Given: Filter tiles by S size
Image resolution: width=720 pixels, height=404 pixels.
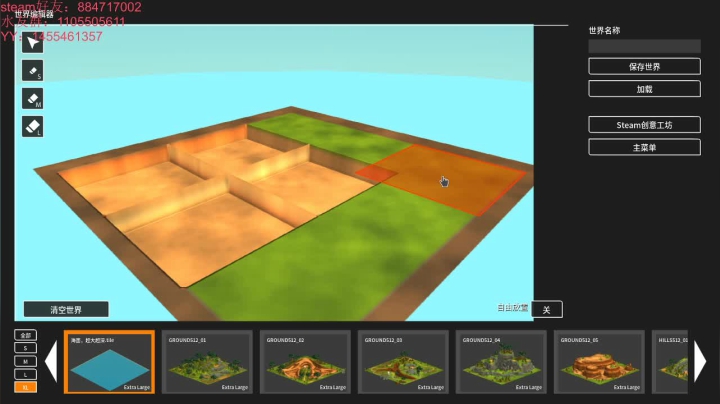Looking at the screenshot, I should point(25,348).
